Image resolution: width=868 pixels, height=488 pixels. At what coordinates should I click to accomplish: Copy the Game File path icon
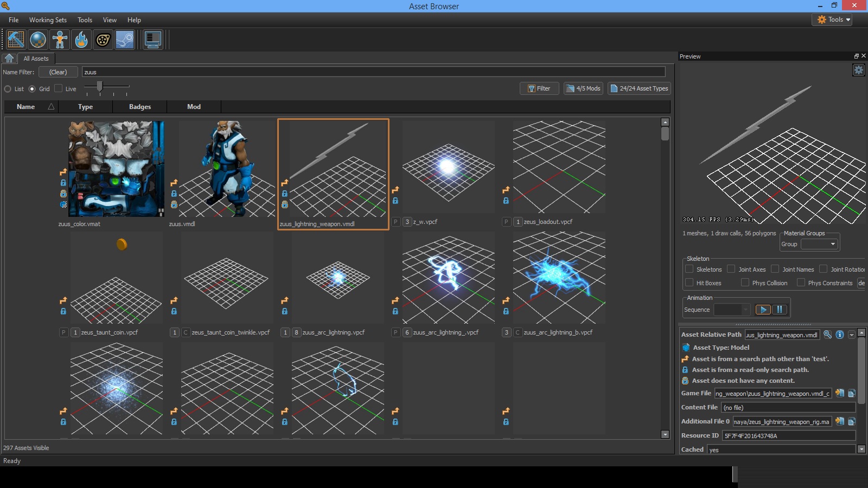851,393
